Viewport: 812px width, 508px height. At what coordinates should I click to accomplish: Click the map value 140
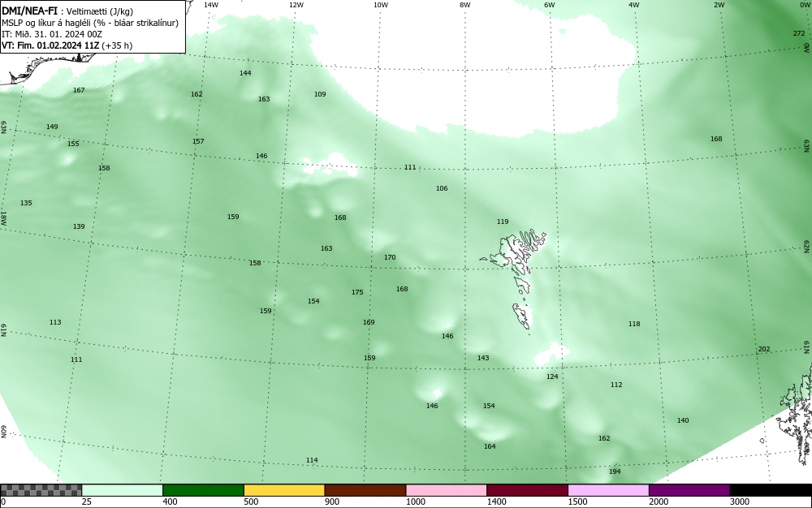pos(683,420)
